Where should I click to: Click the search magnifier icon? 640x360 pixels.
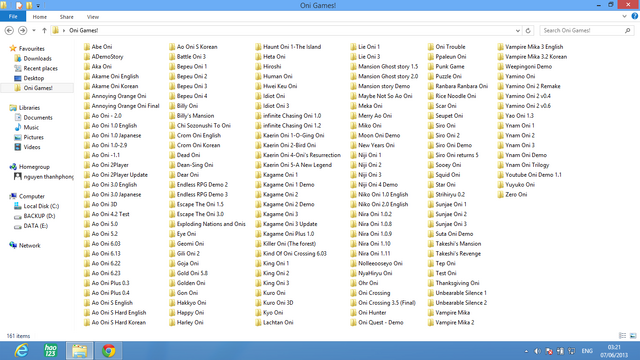(x=627, y=31)
